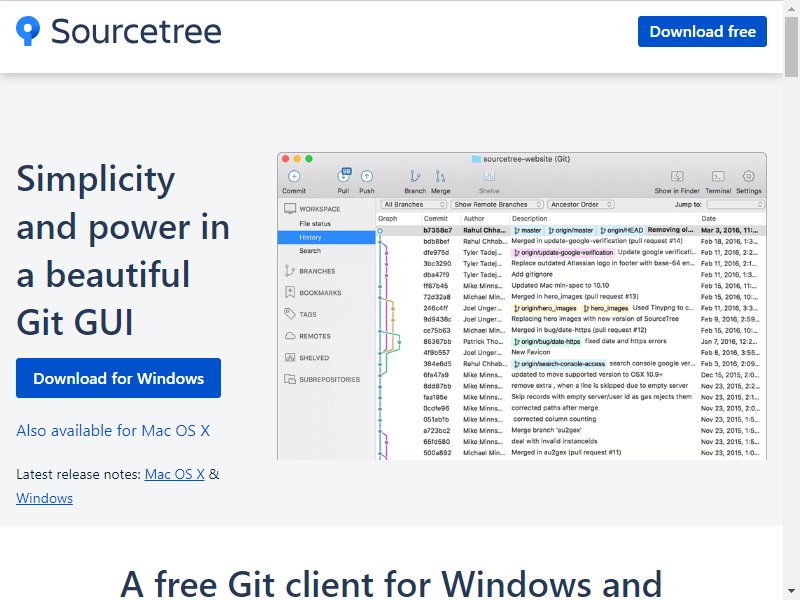Click the Pull icon with the badge

coord(344,176)
